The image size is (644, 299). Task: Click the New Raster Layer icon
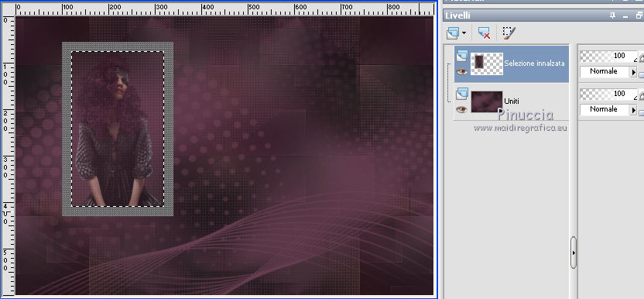pos(452,33)
